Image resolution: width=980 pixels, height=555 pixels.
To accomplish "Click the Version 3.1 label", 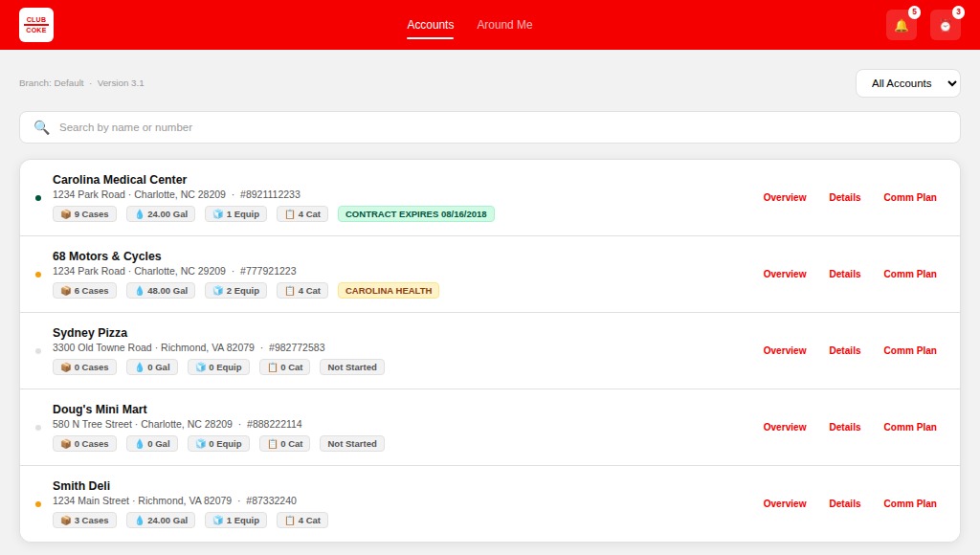I will tap(121, 83).
